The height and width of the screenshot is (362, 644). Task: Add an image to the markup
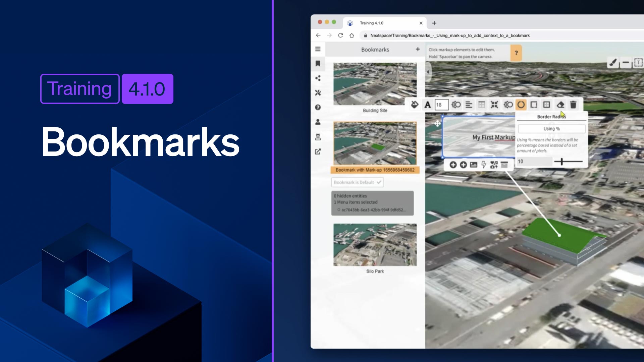click(474, 165)
